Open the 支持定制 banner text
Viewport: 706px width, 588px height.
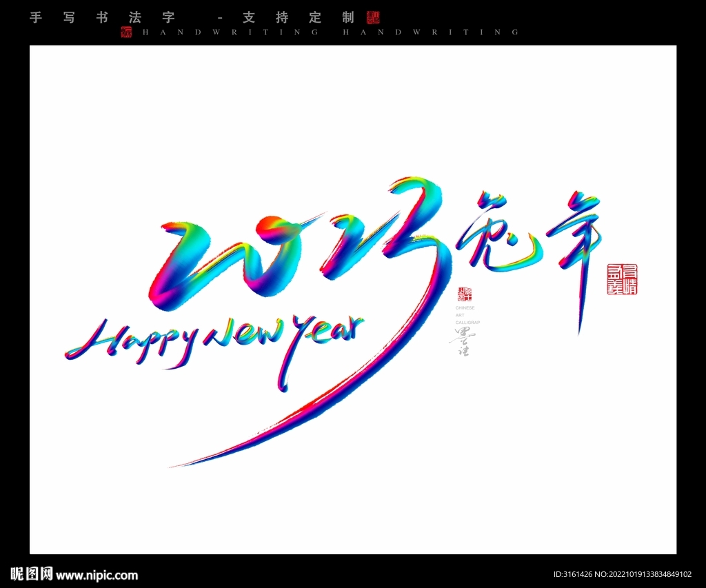pos(296,17)
